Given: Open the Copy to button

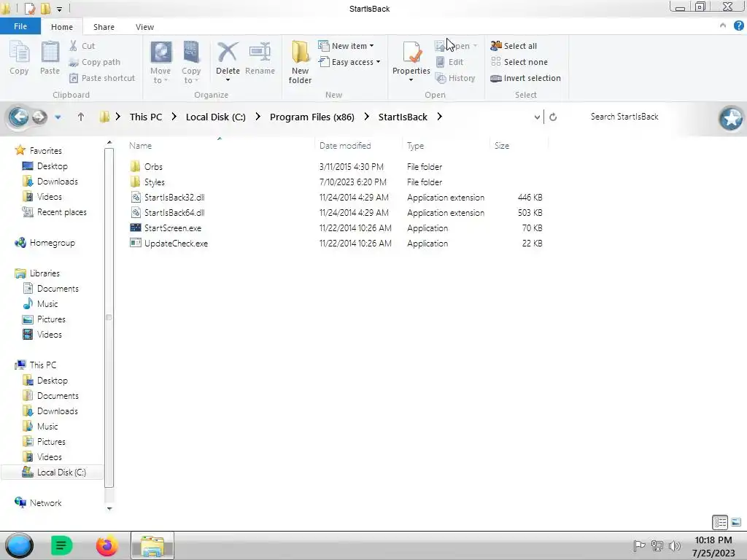Looking at the screenshot, I should click(x=191, y=62).
